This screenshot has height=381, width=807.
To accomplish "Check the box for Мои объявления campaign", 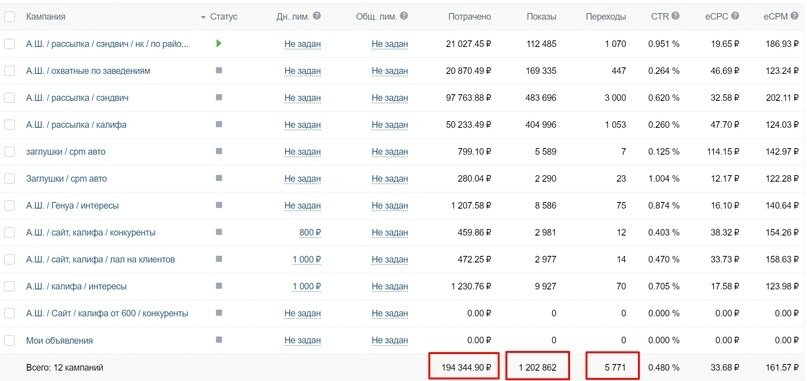I will coord(10,340).
